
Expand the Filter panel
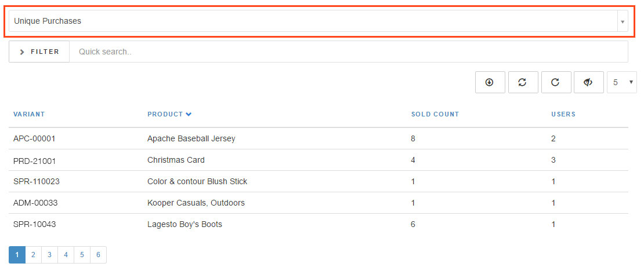[x=39, y=52]
